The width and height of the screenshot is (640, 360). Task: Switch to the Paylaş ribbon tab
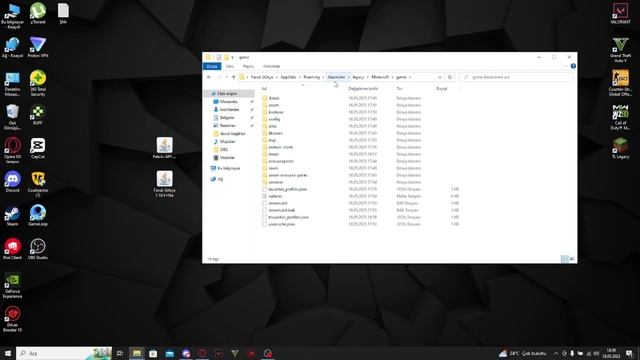248,66
